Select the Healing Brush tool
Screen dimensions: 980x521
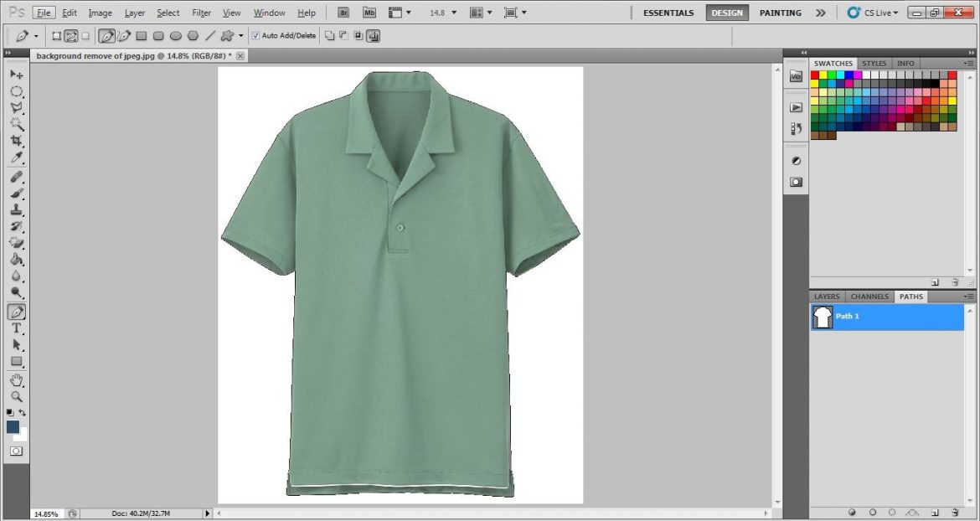16,177
